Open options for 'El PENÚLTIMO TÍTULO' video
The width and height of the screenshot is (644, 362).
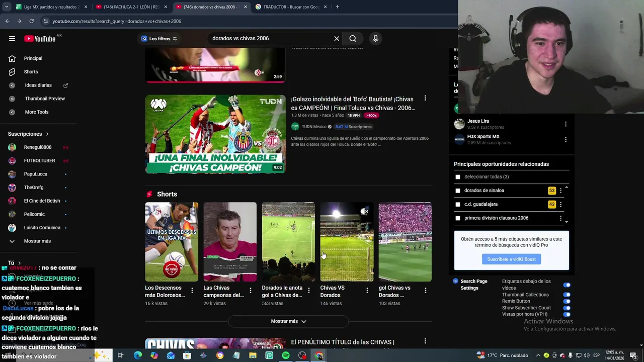(425, 341)
